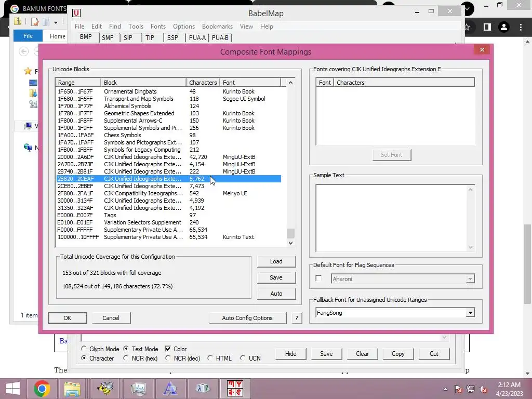Image resolution: width=532 pixels, height=399 pixels.
Task: Switch to the SMP plane tab
Action: click(108, 37)
